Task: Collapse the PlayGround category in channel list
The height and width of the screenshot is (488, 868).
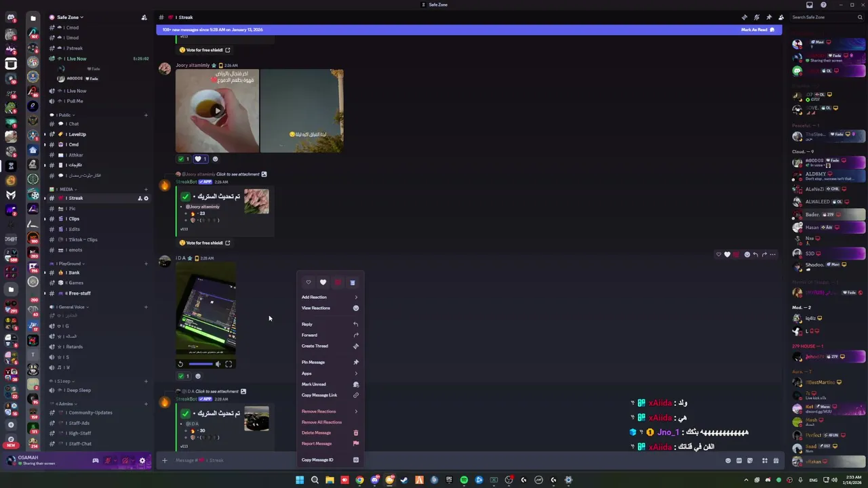Action: [x=66, y=264]
